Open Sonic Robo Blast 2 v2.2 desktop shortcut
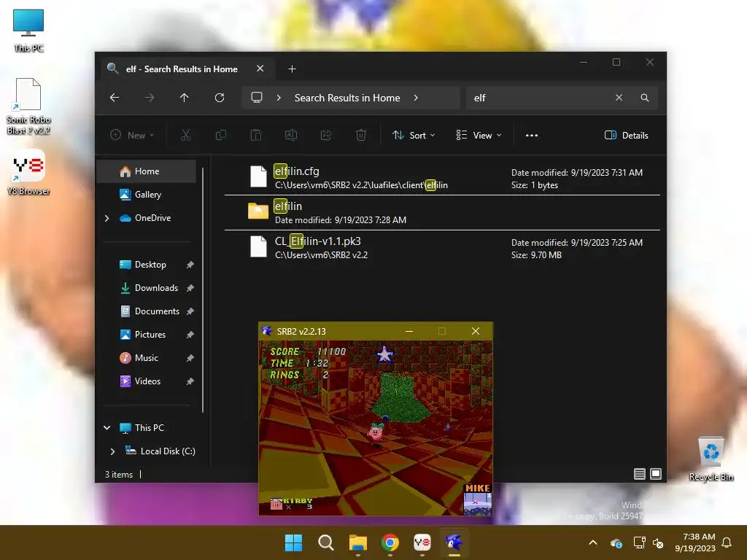Viewport: 747px width, 560px height. 28,106
